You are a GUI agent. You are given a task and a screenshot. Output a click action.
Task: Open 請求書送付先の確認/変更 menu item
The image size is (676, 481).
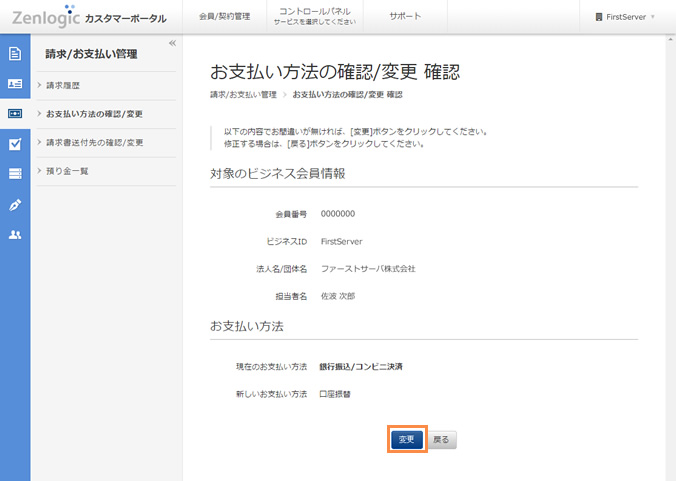[95, 143]
